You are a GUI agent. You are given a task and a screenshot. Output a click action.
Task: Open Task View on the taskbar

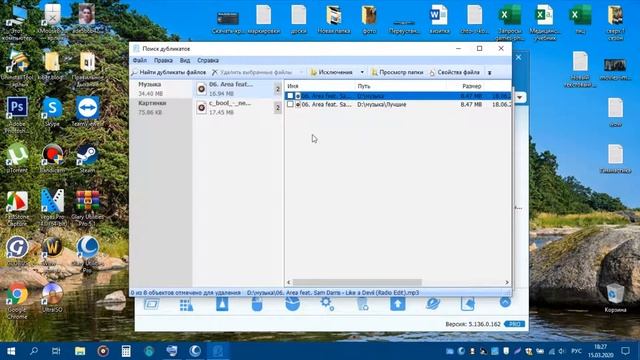coord(56,351)
